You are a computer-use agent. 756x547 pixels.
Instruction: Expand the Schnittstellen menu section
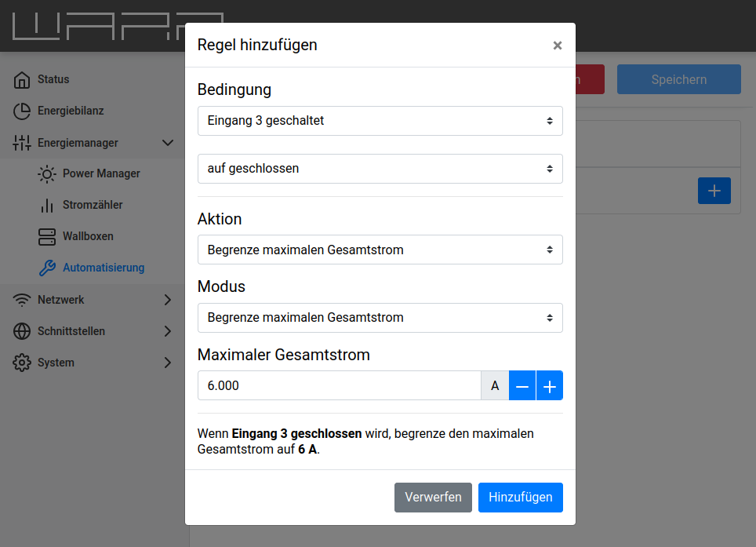[x=167, y=331]
